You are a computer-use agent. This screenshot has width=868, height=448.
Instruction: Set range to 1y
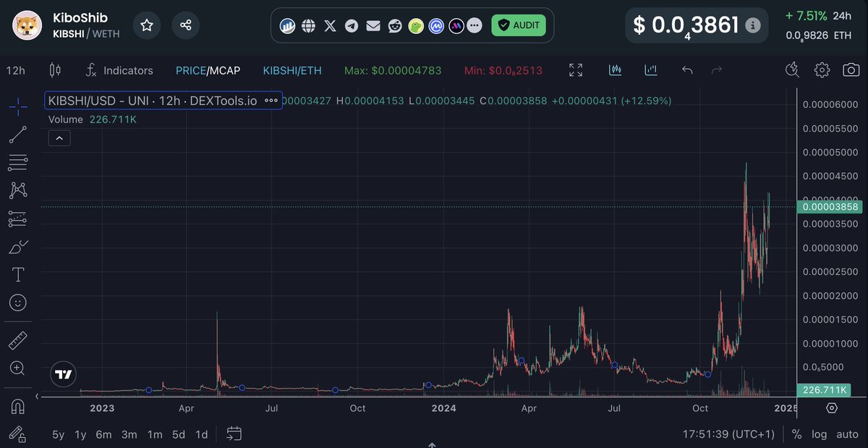click(81, 434)
